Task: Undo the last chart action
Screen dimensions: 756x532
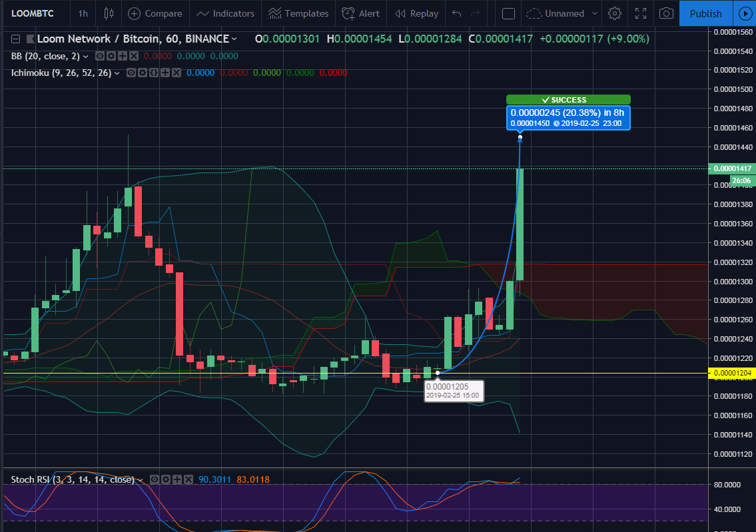Action: 456,13
